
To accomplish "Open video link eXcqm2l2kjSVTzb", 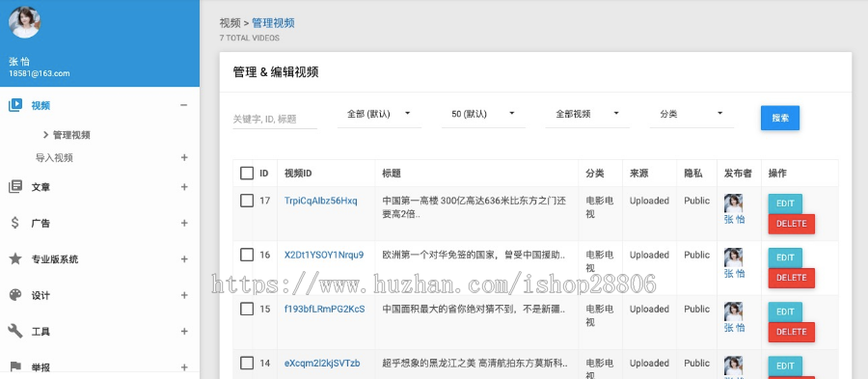I will point(322,363).
